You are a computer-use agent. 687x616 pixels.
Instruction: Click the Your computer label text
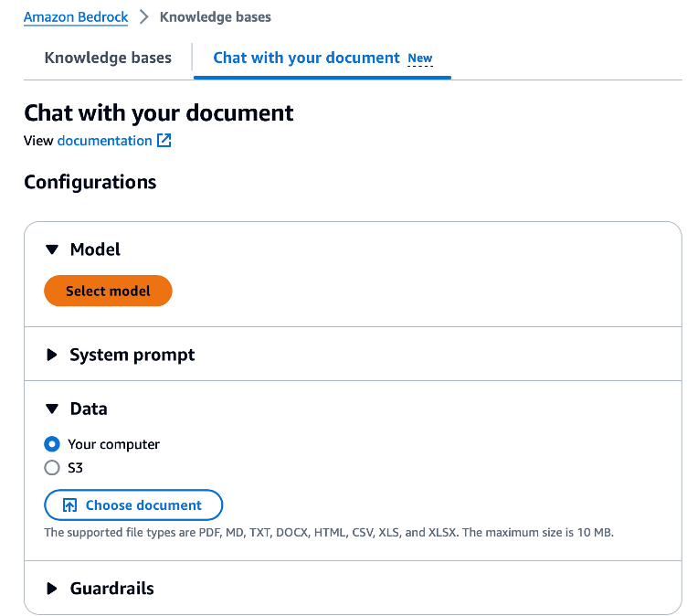tap(113, 444)
